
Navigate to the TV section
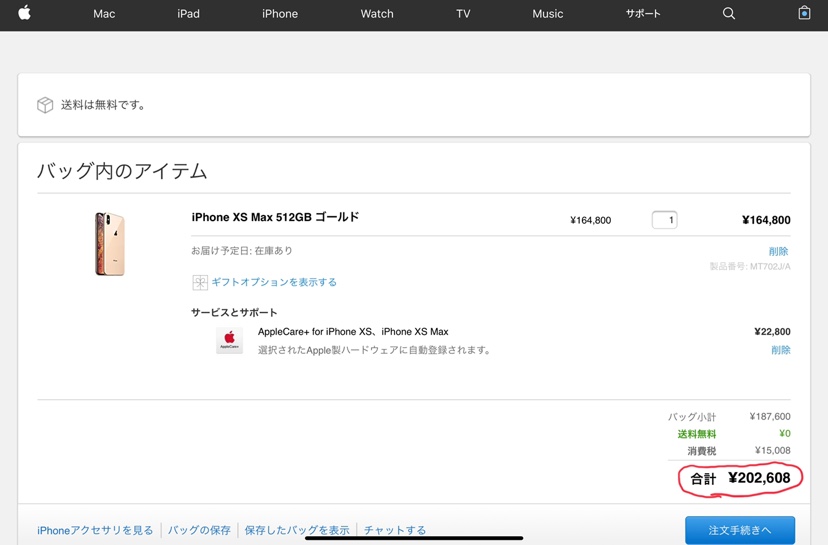[463, 14]
